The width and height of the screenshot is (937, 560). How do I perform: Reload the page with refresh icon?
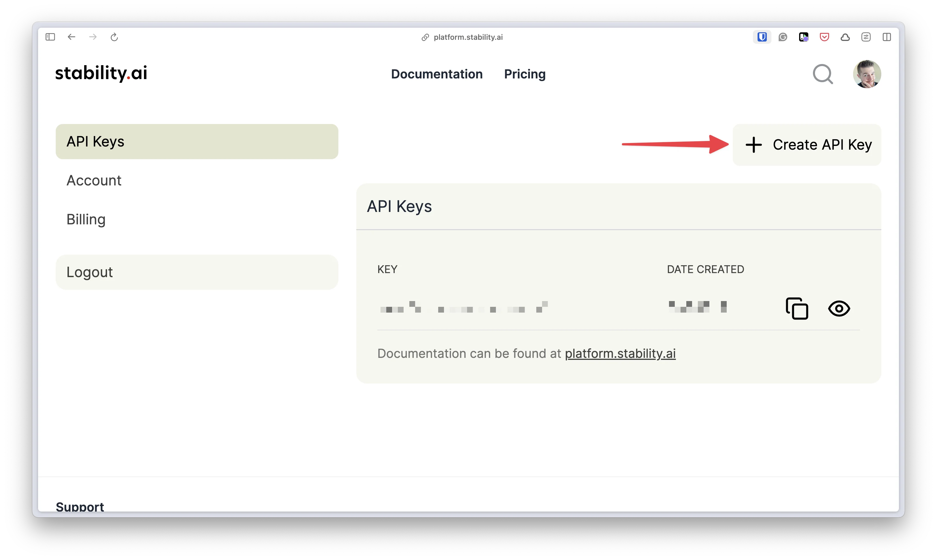pyautogui.click(x=114, y=37)
